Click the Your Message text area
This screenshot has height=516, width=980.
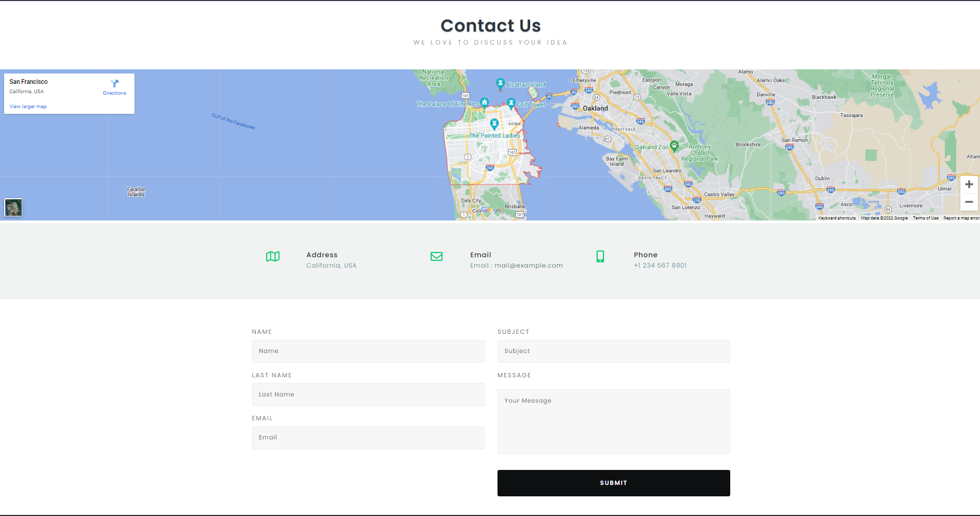pos(613,421)
